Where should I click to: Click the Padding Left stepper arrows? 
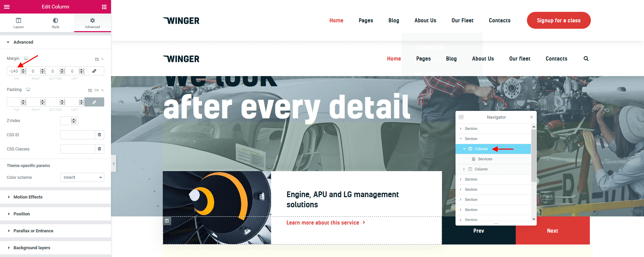tap(82, 102)
